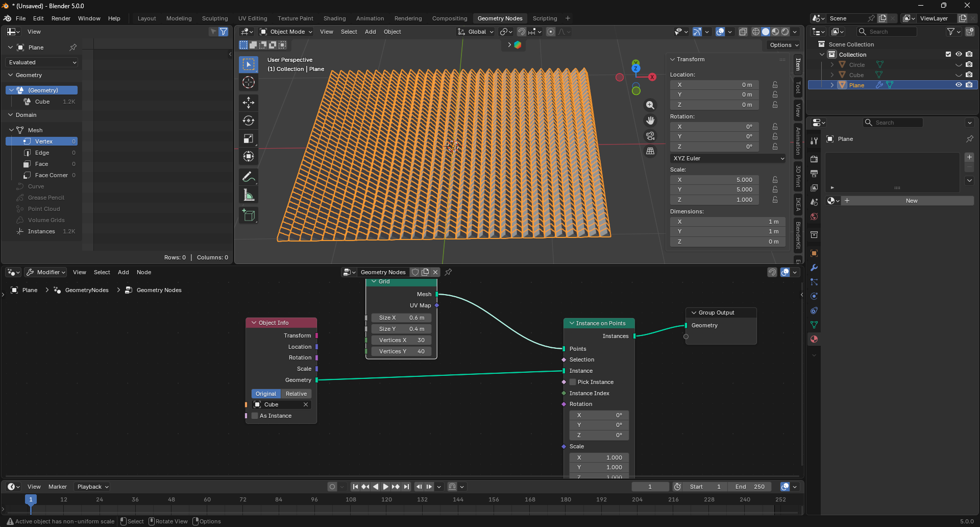Image resolution: width=980 pixels, height=527 pixels.
Task: Tick the Pick Instance checkbox
Action: (573, 382)
